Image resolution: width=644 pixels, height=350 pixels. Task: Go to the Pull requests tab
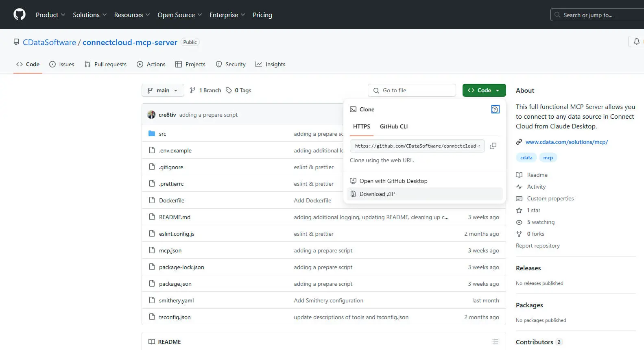pos(106,64)
